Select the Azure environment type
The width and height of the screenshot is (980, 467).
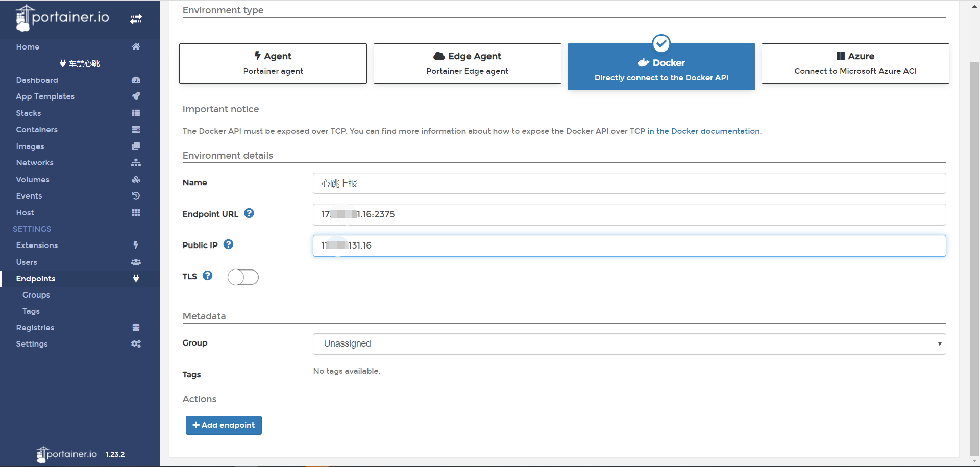[x=855, y=63]
